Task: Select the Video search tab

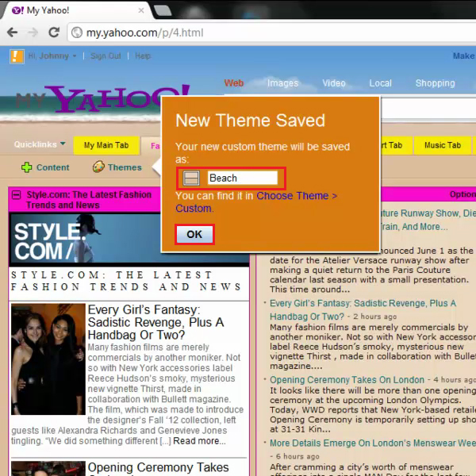Action: click(334, 83)
